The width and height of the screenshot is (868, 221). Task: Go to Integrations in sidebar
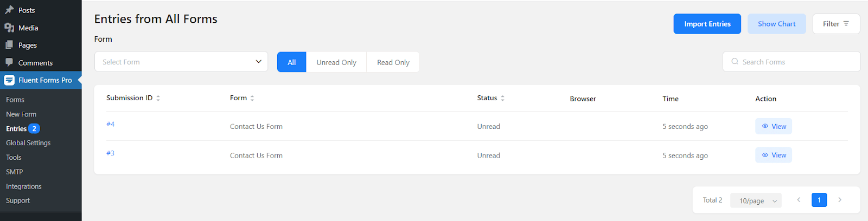pos(24,186)
